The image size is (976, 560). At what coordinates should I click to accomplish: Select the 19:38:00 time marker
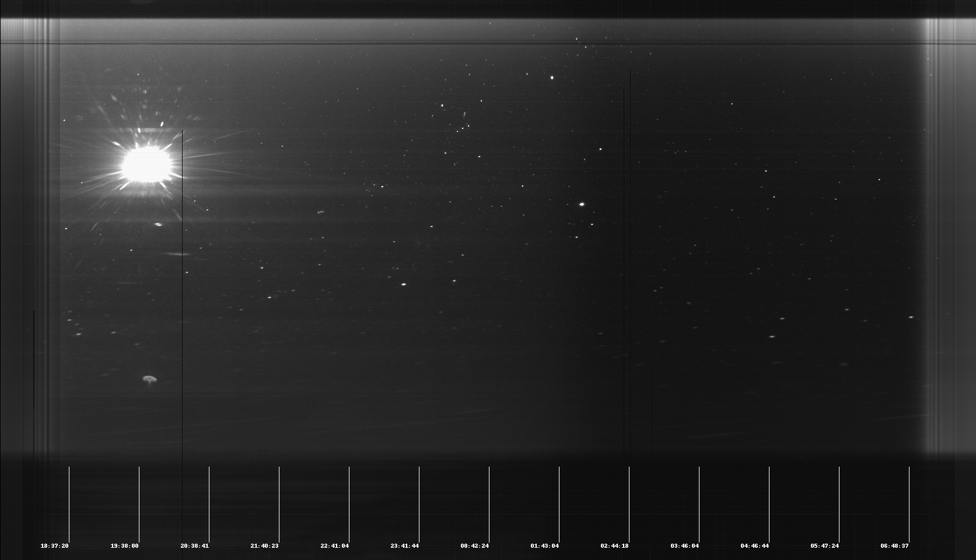124,546
